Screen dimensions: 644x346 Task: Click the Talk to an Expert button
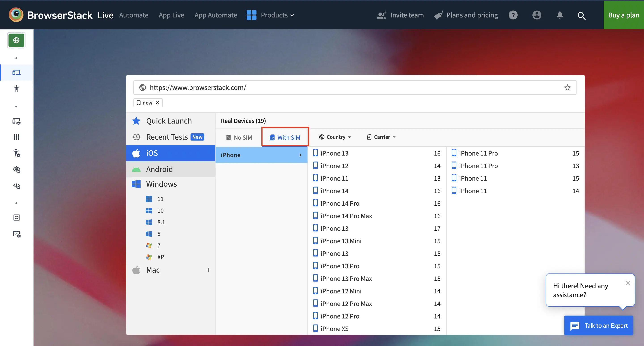click(x=599, y=325)
